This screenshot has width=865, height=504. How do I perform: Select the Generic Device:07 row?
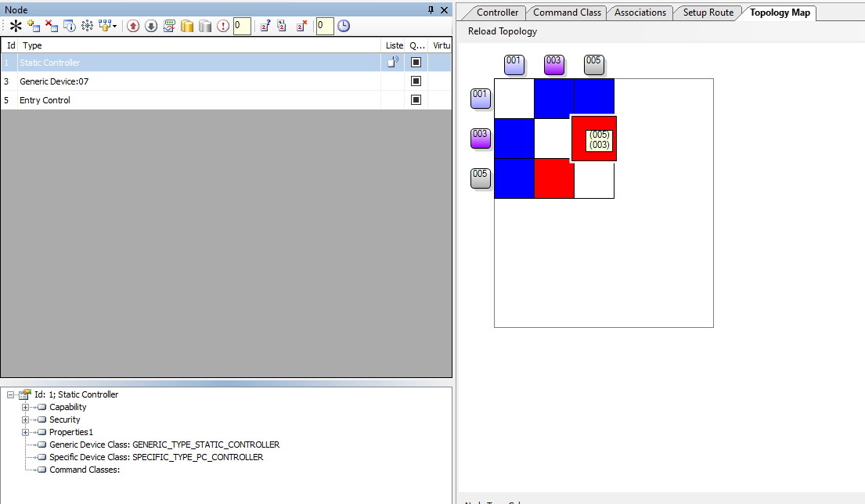(x=226, y=81)
